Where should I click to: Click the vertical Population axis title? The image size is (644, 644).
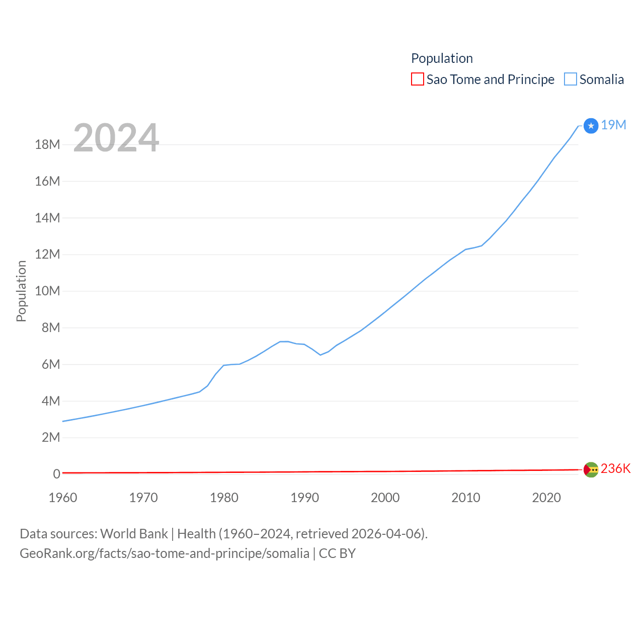pos(21,291)
